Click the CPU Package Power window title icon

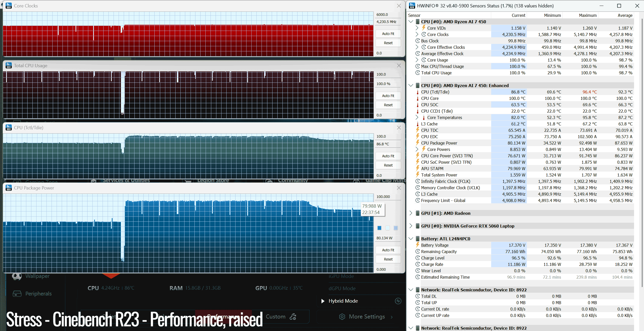pyautogui.click(x=9, y=188)
